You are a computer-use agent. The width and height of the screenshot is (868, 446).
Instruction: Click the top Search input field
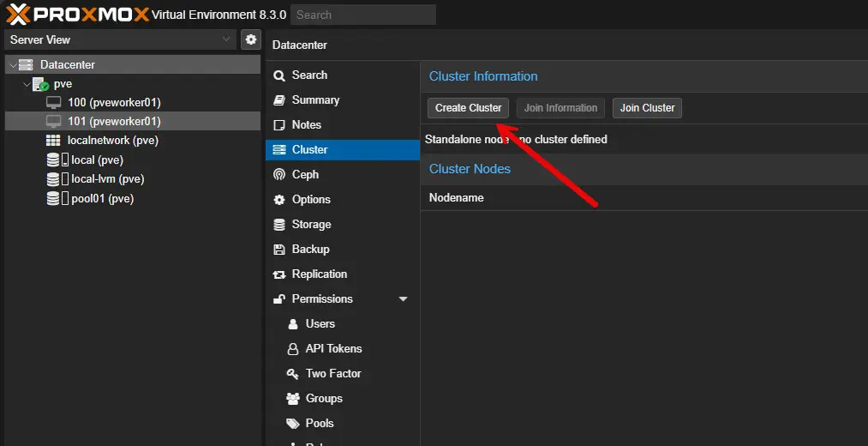pos(363,15)
